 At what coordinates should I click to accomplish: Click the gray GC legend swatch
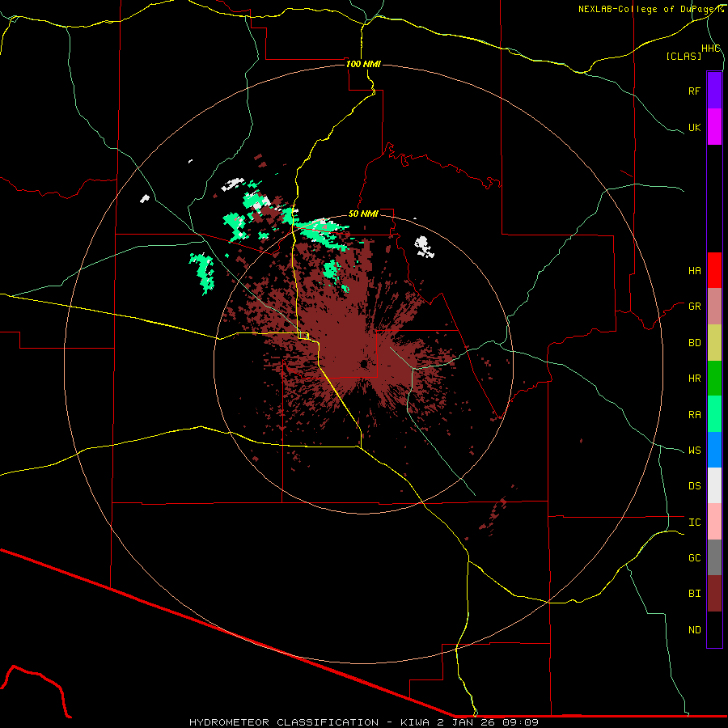tap(714, 557)
